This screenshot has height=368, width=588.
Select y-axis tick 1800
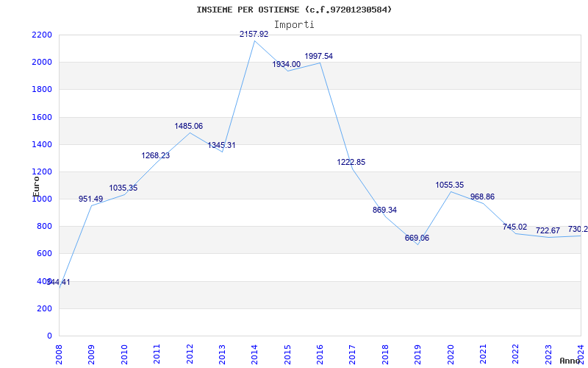(x=42, y=90)
